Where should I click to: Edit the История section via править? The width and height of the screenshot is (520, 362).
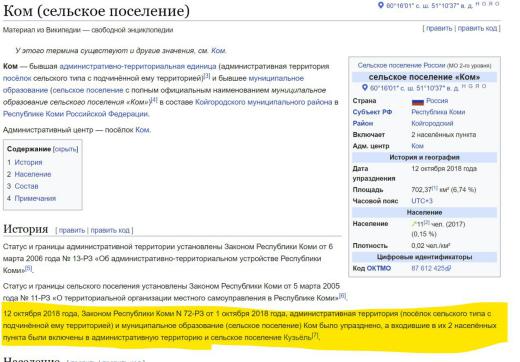pos(72,230)
